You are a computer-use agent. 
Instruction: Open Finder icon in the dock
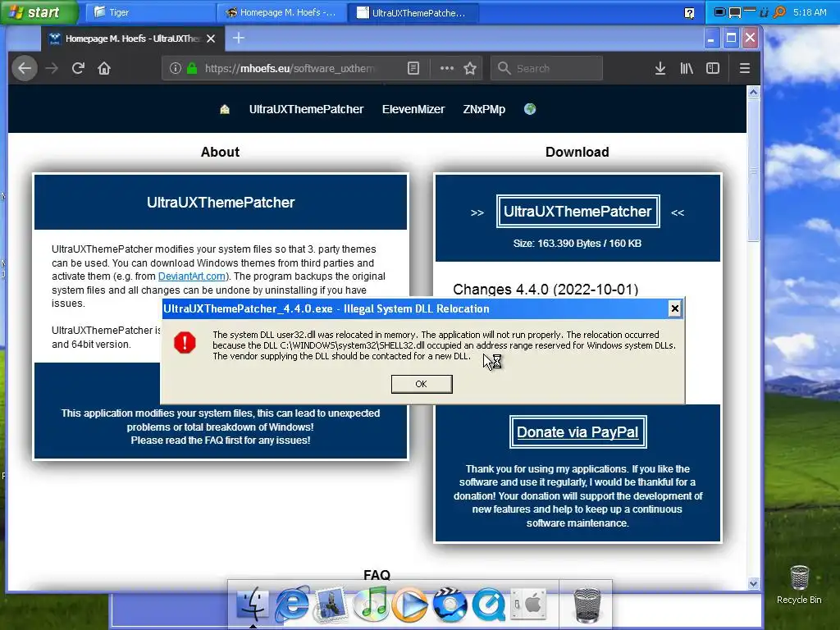click(252, 604)
